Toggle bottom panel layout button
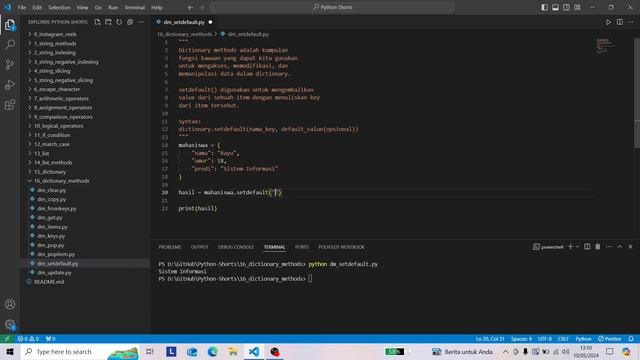The image size is (640, 360). coord(556,7)
